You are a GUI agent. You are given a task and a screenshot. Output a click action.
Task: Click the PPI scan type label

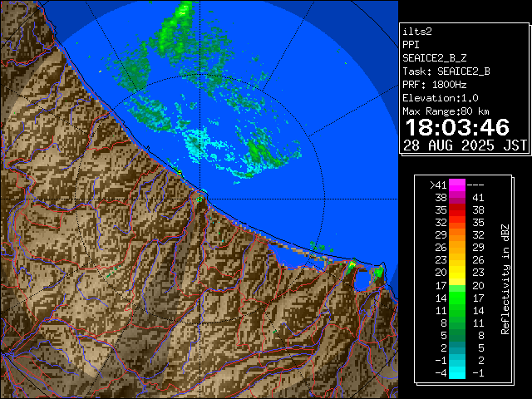pyautogui.click(x=411, y=44)
